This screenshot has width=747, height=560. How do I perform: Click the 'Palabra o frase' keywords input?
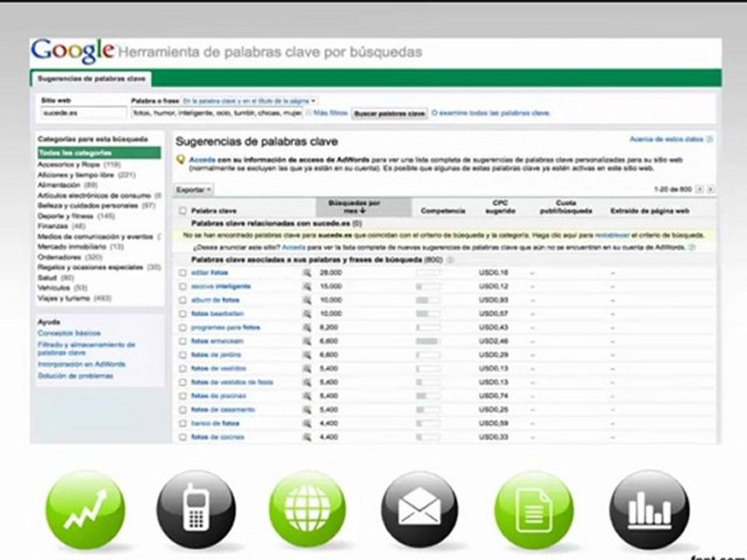pos(217,114)
